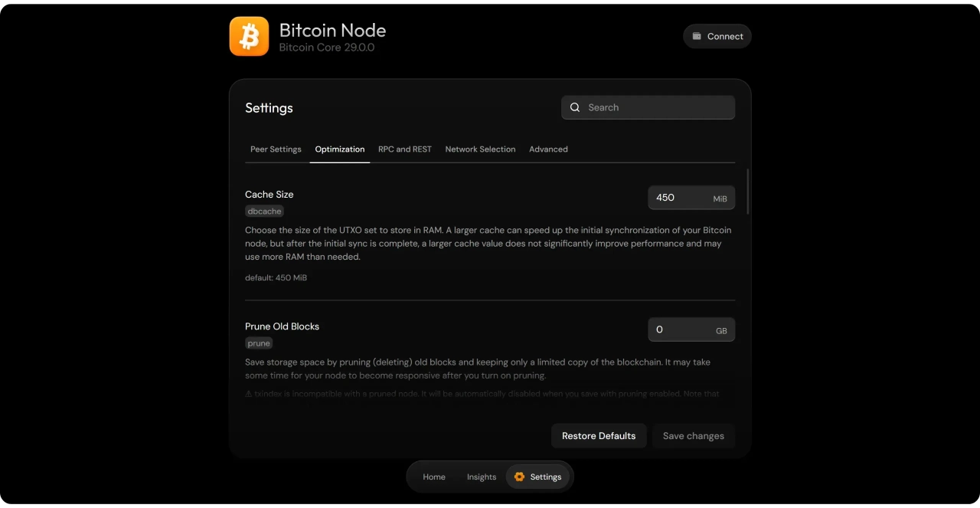Open the RPC and REST tab

[405, 149]
